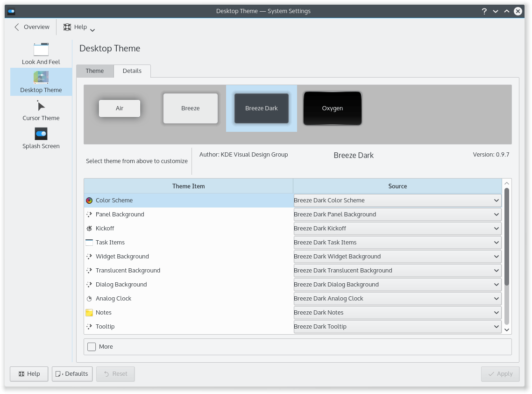The image size is (532, 394).
Task: Select the Desktop Theme sidebar icon
Action: 41,78
